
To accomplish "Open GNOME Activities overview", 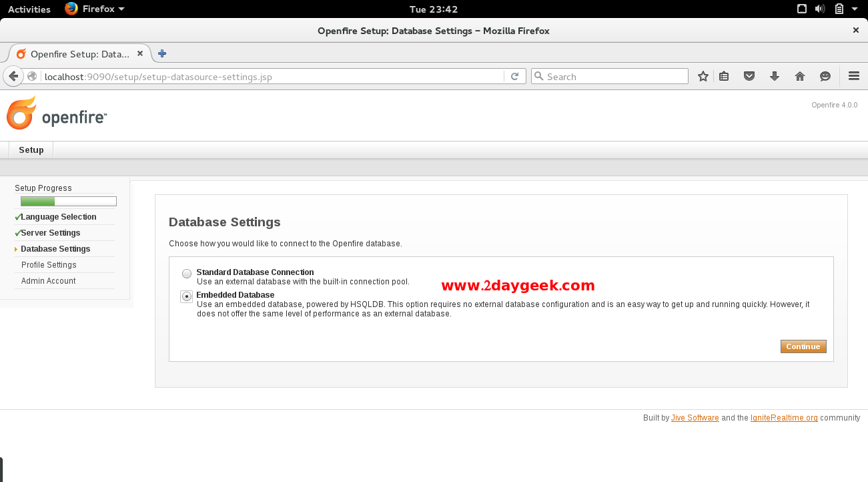I will 29,9.
